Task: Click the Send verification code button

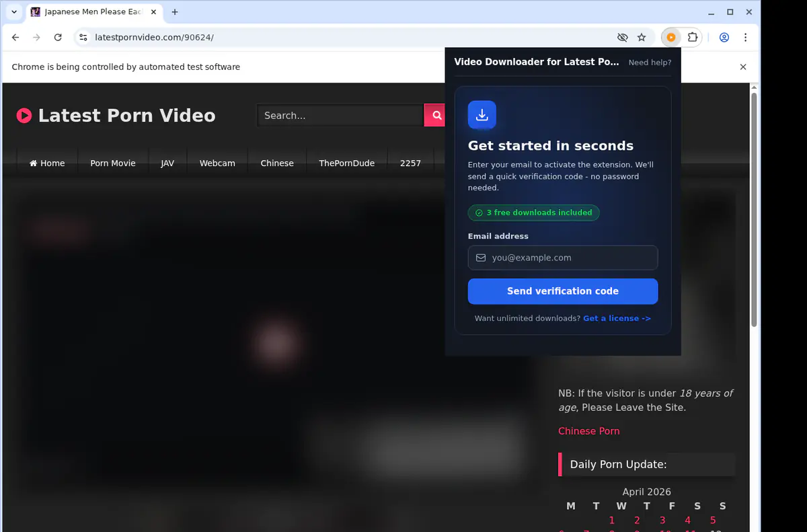Action: pos(563,291)
